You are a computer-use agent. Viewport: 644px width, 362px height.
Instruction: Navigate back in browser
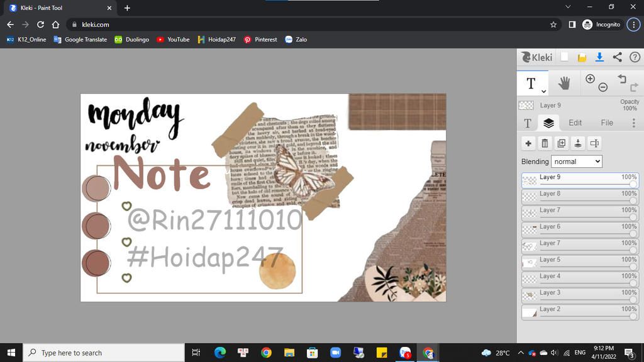(x=10, y=25)
